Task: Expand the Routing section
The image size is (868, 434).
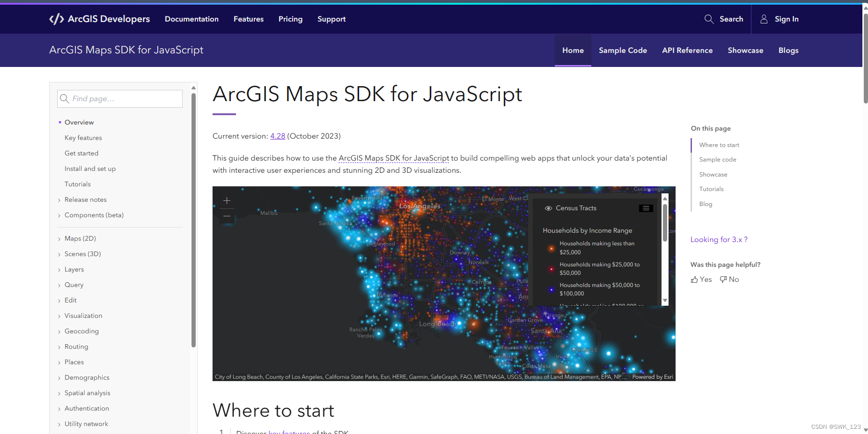Action: point(59,347)
